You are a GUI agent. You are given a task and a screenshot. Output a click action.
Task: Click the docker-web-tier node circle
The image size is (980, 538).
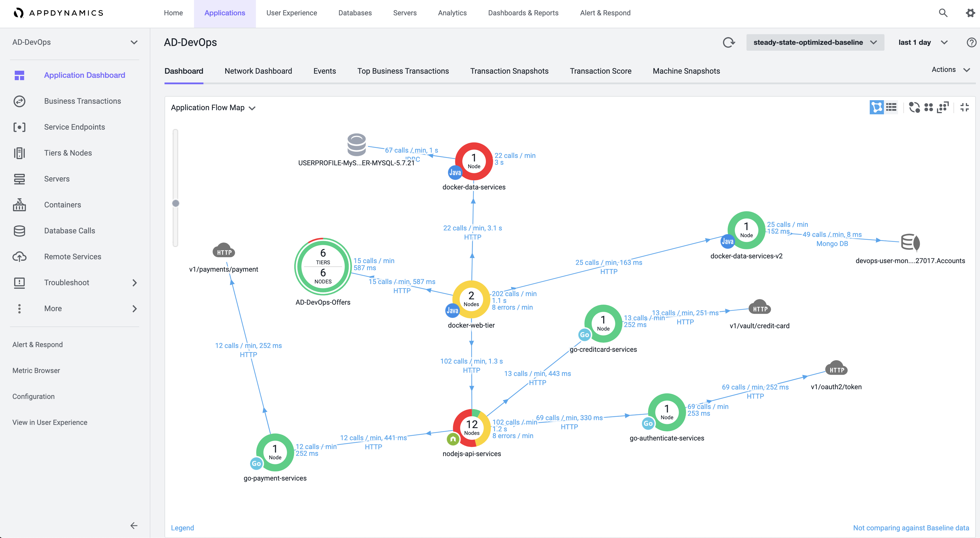point(471,299)
